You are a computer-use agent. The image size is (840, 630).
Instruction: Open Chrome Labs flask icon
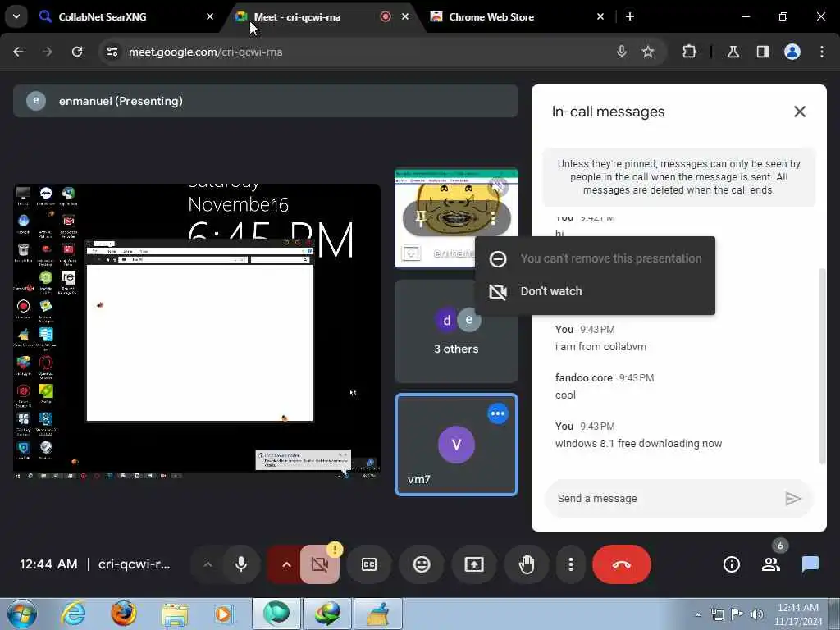point(733,52)
